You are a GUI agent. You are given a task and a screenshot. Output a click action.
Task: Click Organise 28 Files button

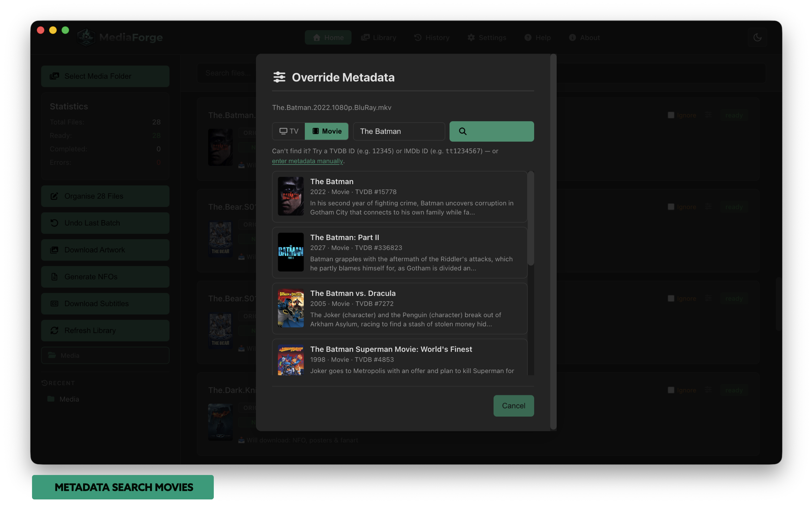pyautogui.click(x=105, y=196)
